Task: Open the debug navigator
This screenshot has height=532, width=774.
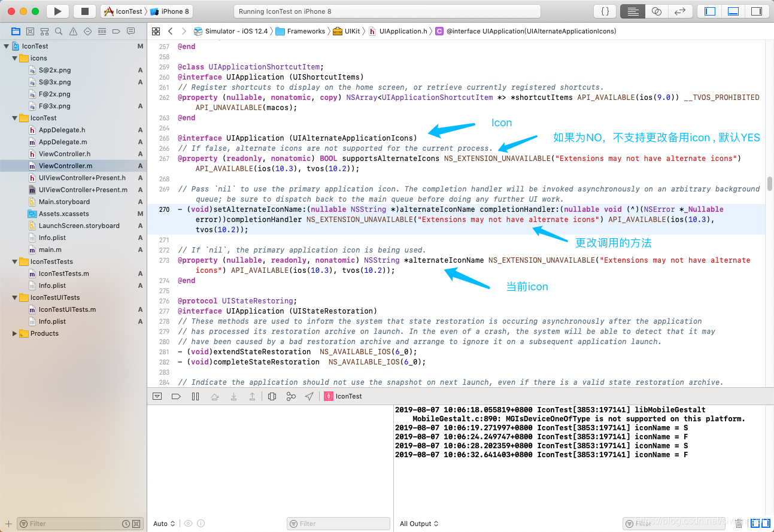Action: pos(102,31)
